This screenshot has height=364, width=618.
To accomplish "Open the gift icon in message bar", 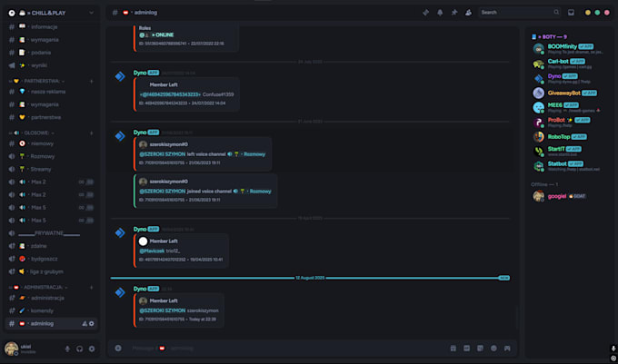I will [x=454, y=349].
